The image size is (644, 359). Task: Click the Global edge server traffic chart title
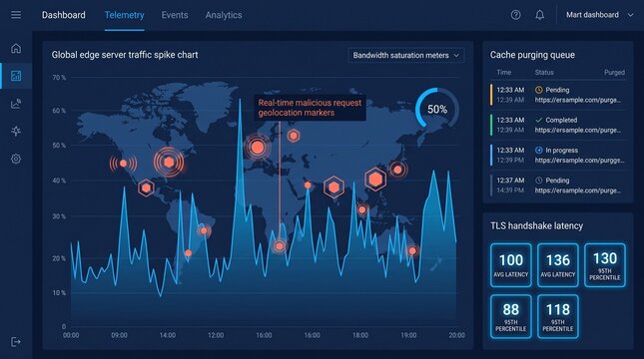coord(125,55)
